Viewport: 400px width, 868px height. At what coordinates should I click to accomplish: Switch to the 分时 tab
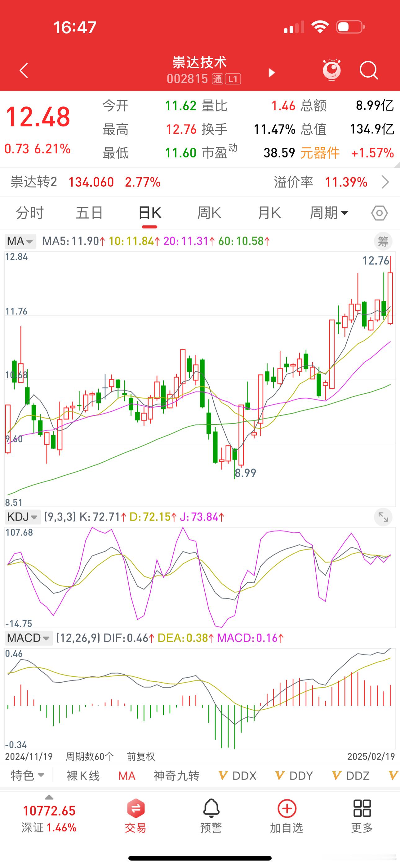pos(30,213)
